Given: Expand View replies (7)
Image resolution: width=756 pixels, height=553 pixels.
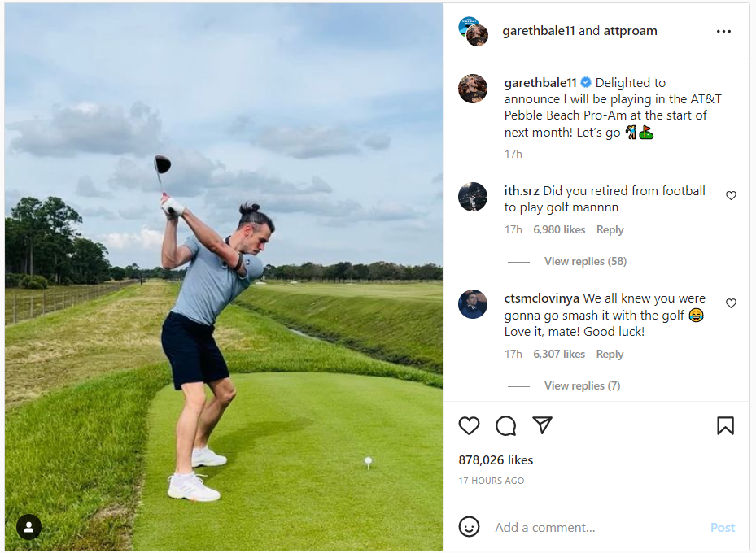Looking at the screenshot, I should pyautogui.click(x=582, y=385).
